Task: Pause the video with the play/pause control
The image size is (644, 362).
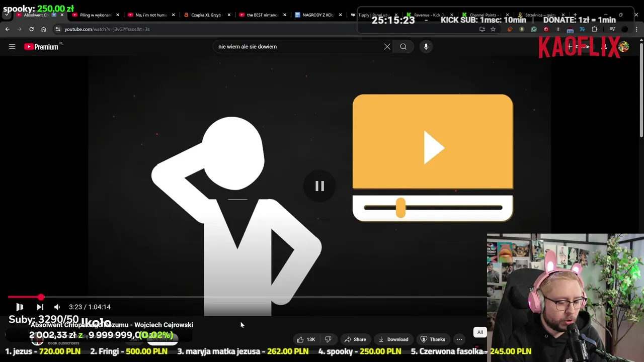Action: pyautogui.click(x=20, y=307)
